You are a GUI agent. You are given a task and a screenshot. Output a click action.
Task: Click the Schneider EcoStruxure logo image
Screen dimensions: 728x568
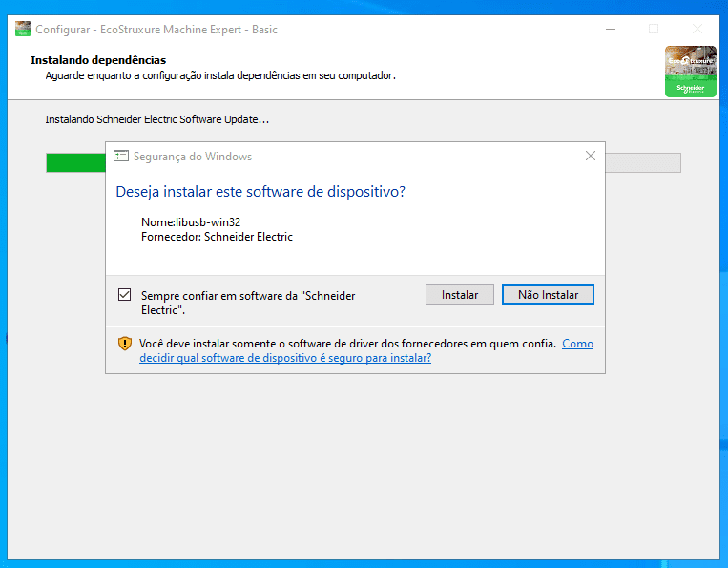pyautogui.click(x=691, y=72)
